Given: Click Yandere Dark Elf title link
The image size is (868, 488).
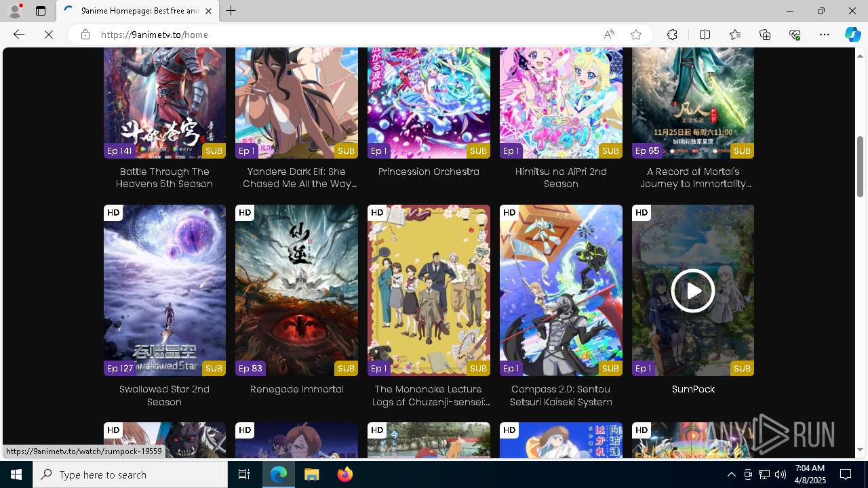Looking at the screenshot, I should [300, 178].
